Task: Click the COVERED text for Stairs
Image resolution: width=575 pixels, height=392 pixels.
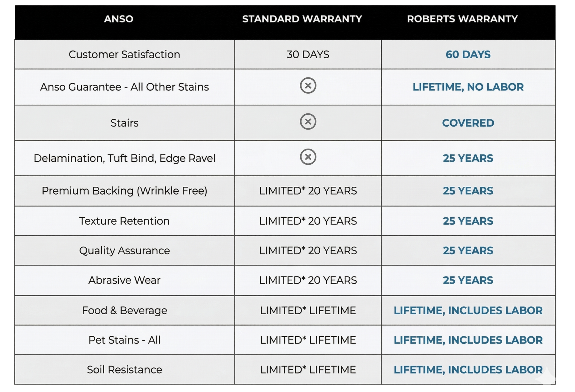Action: 468,123
